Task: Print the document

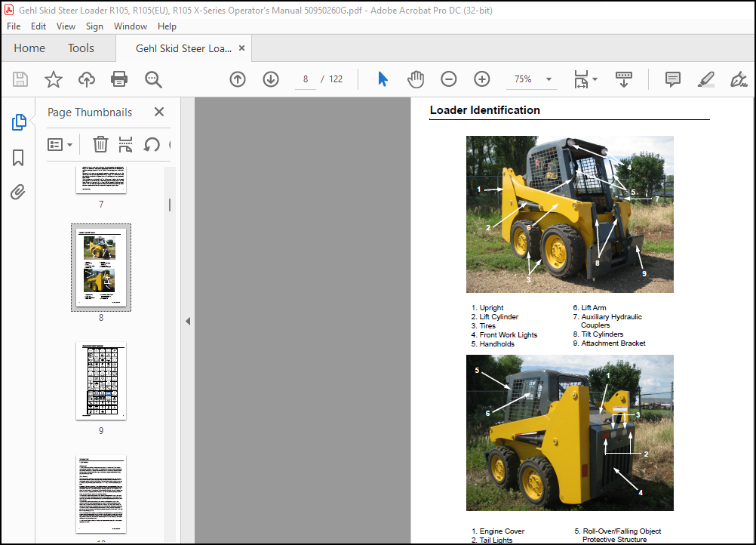Action: pyautogui.click(x=119, y=79)
